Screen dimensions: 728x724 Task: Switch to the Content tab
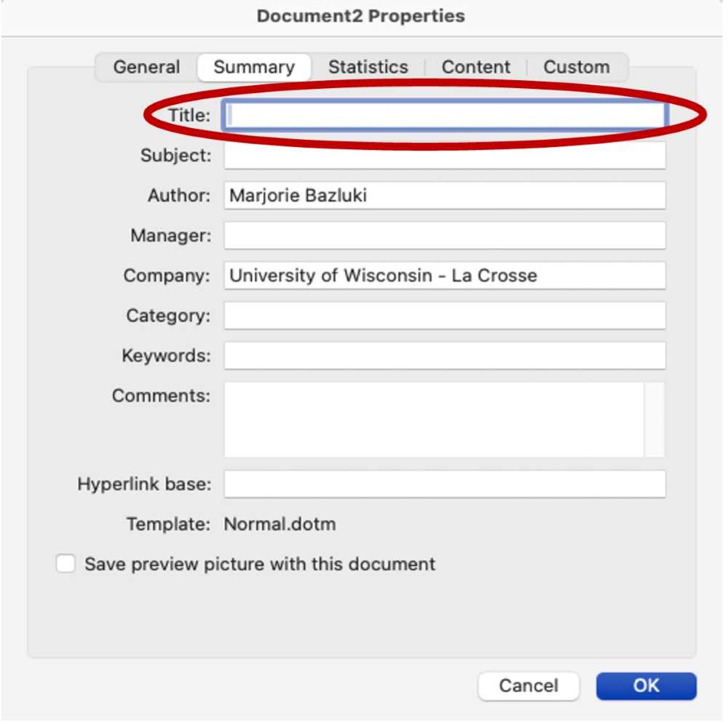click(476, 68)
